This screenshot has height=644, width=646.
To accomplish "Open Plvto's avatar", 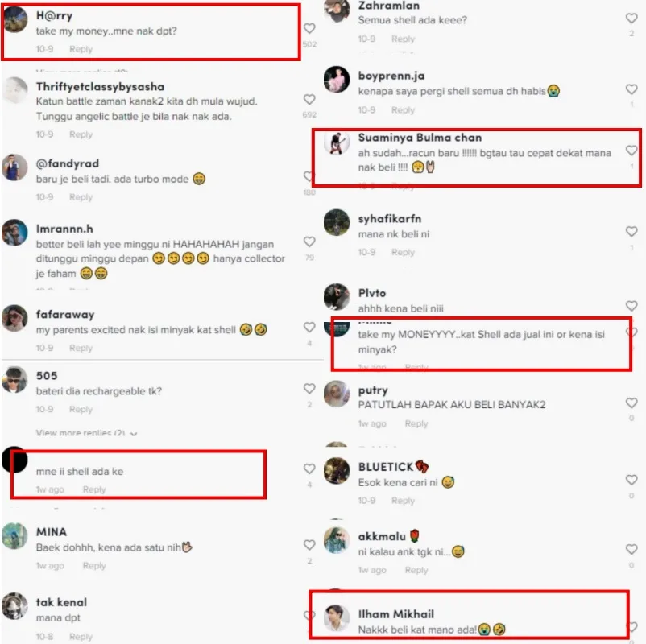I will (x=337, y=296).
